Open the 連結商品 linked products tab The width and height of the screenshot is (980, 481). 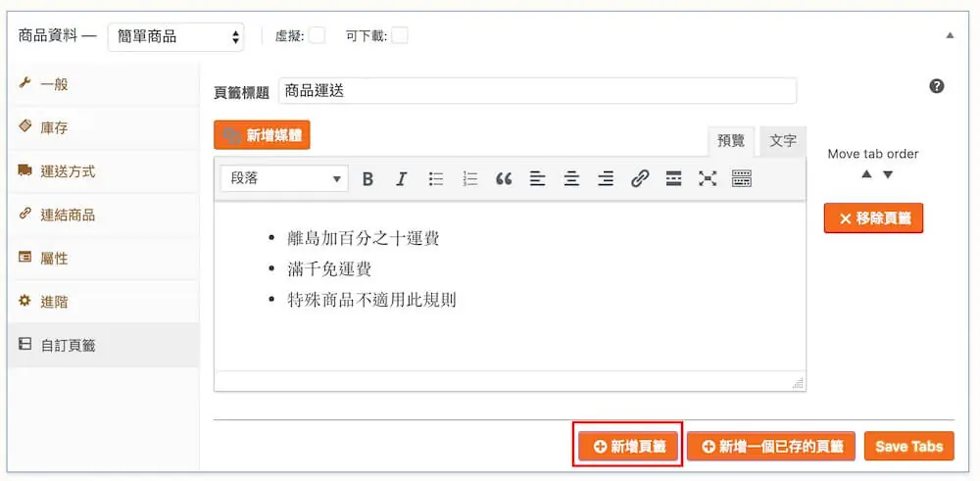click(104, 215)
